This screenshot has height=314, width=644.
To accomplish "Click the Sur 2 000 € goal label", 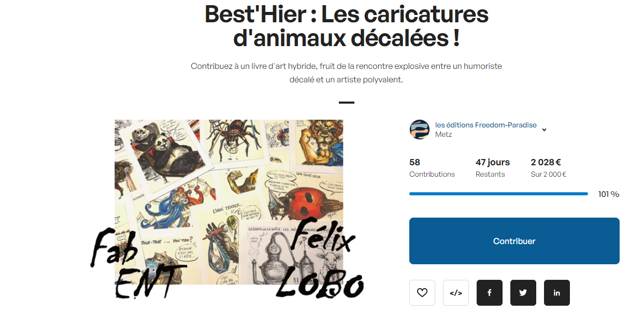I will tap(549, 174).
